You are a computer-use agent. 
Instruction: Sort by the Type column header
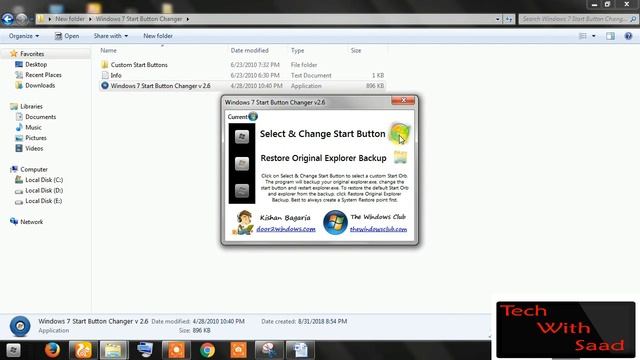coord(298,51)
